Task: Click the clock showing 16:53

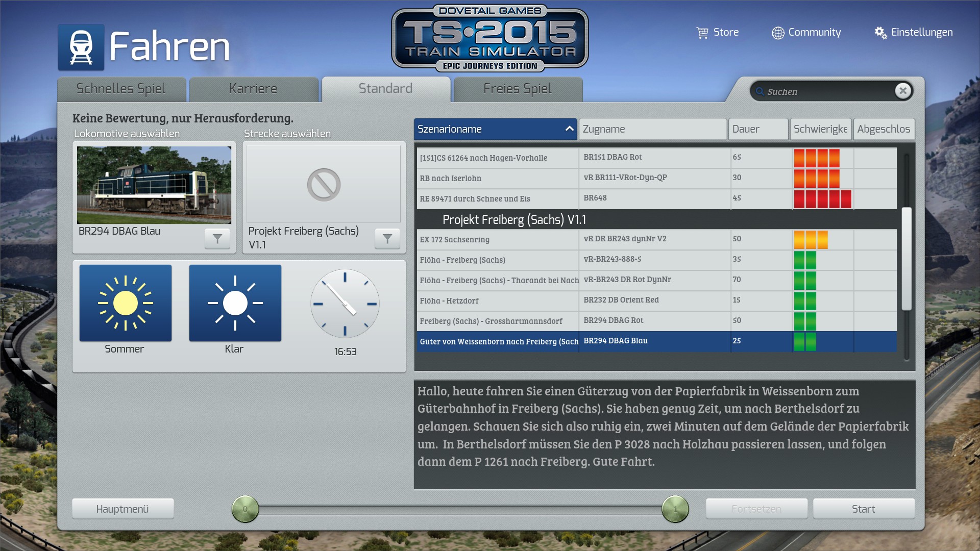Action: (x=345, y=304)
